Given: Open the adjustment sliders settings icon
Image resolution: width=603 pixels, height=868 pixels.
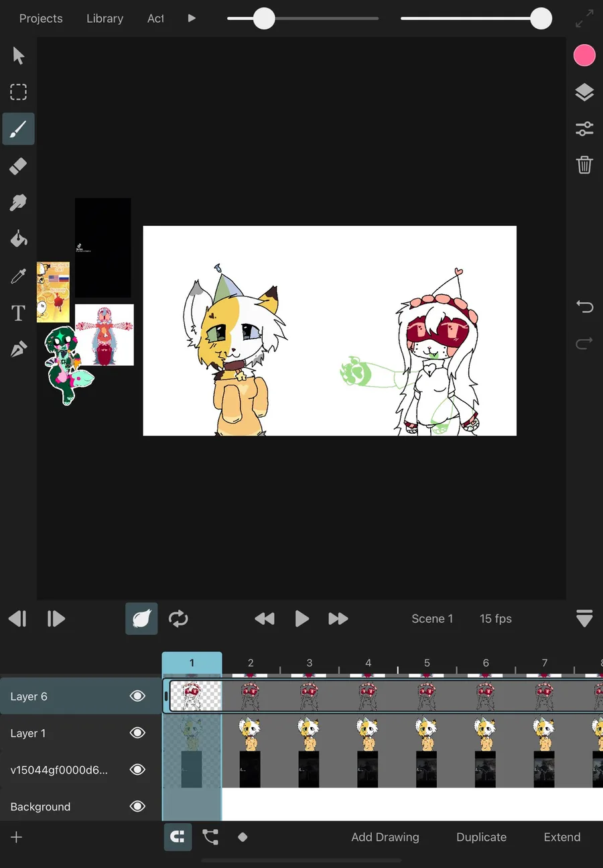Looking at the screenshot, I should tap(584, 129).
